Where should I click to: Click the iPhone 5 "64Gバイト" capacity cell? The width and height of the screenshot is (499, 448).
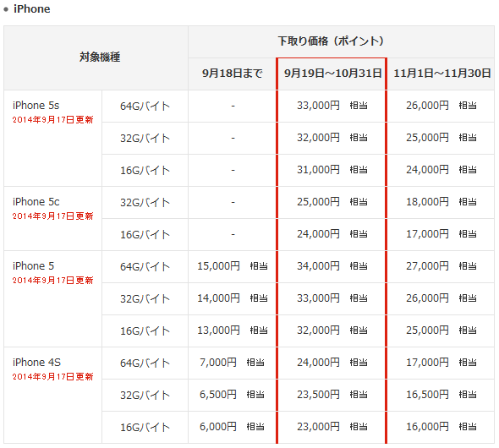[145, 267]
